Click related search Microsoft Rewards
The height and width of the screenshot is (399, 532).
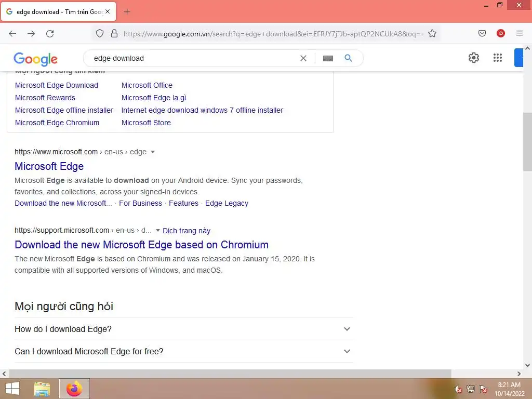pyautogui.click(x=45, y=98)
